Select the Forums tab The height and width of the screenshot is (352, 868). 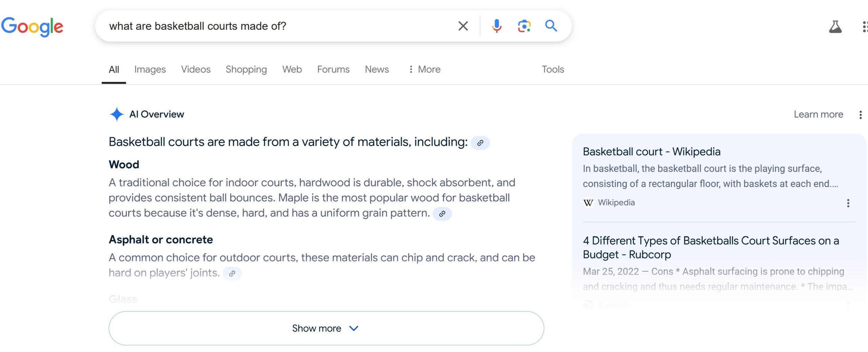333,69
